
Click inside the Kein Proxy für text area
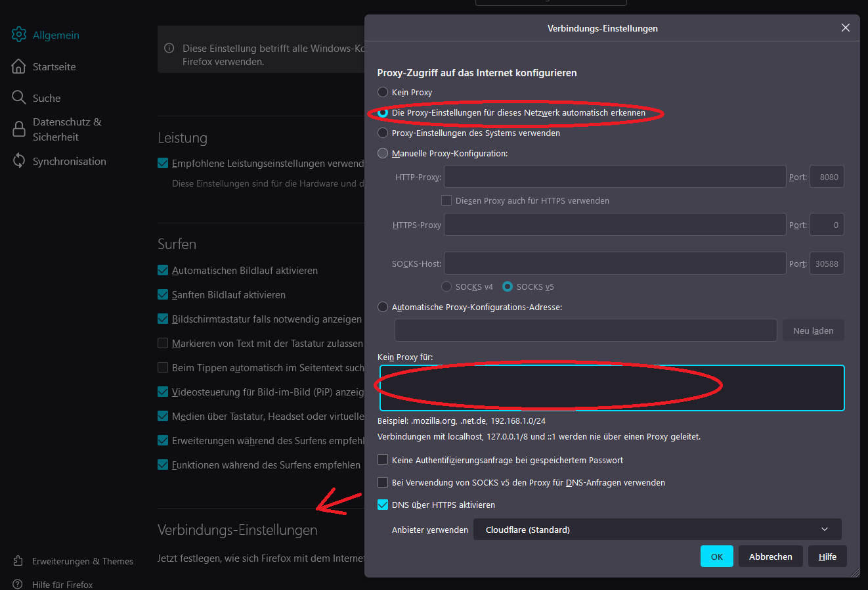tap(612, 388)
